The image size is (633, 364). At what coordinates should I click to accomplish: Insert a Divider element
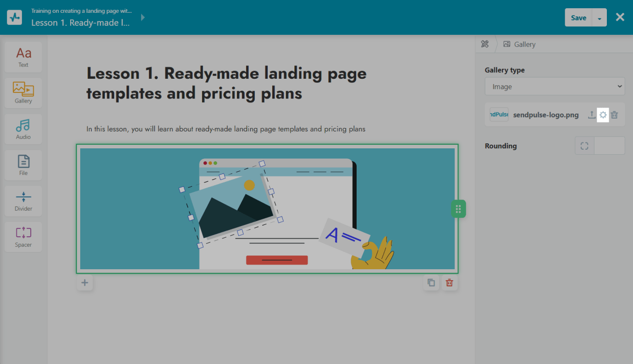click(23, 201)
